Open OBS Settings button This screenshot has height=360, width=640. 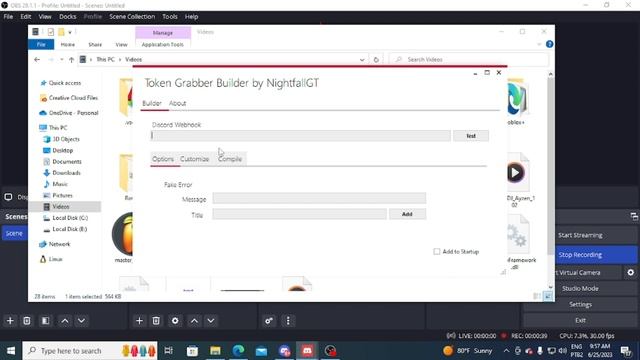pos(580,304)
